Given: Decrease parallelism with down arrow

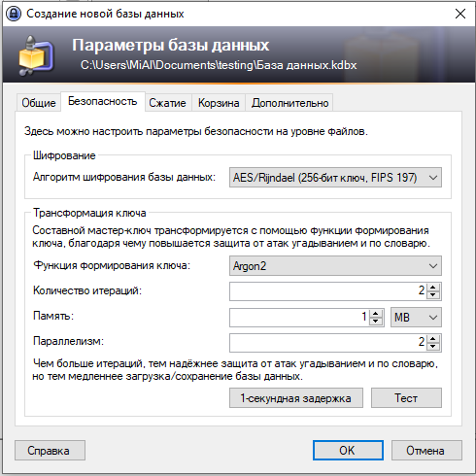Looking at the screenshot, I should coord(433,346).
